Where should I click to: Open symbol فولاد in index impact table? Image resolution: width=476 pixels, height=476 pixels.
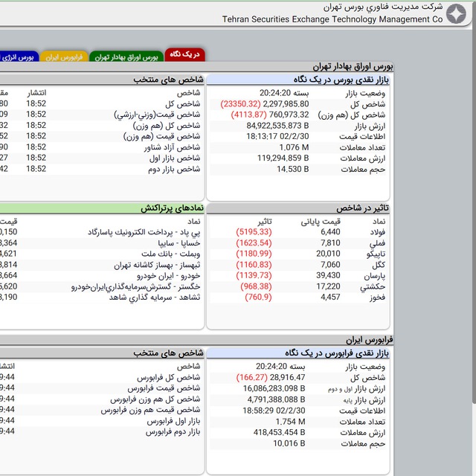(377, 232)
